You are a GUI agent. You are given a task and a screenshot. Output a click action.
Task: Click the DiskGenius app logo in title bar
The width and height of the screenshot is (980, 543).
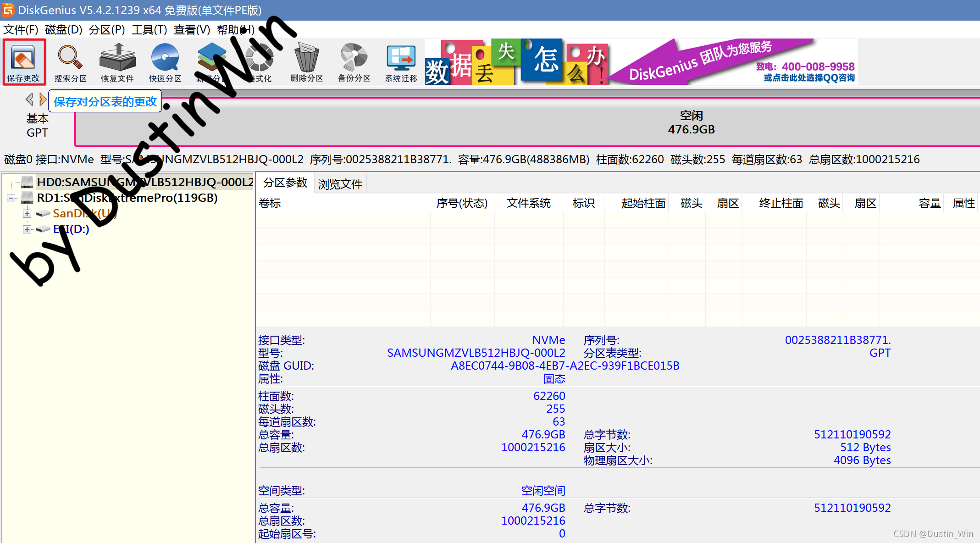click(8, 10)
